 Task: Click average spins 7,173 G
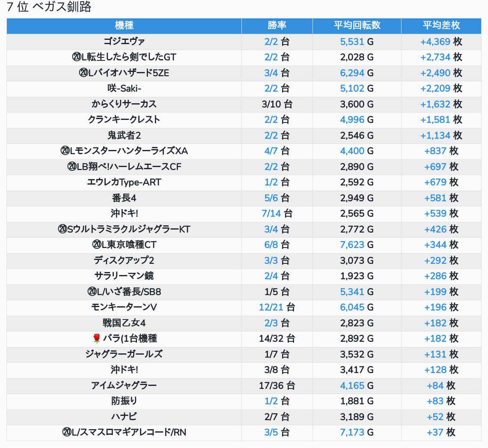[x=357, y=432]
